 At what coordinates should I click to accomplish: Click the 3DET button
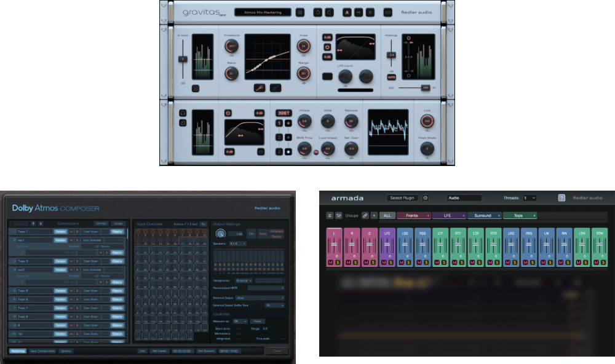point(284,113)
